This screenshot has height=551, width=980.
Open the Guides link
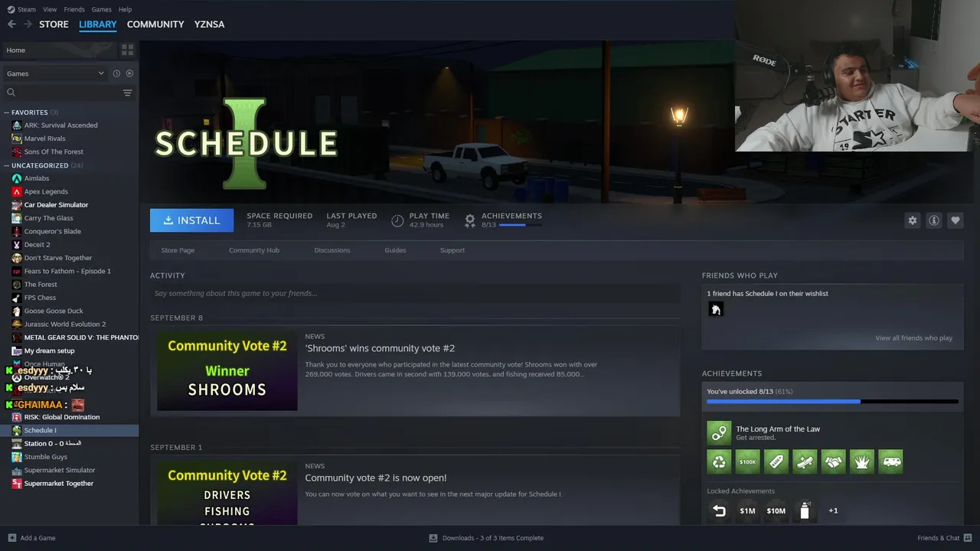tap(395, 250)
